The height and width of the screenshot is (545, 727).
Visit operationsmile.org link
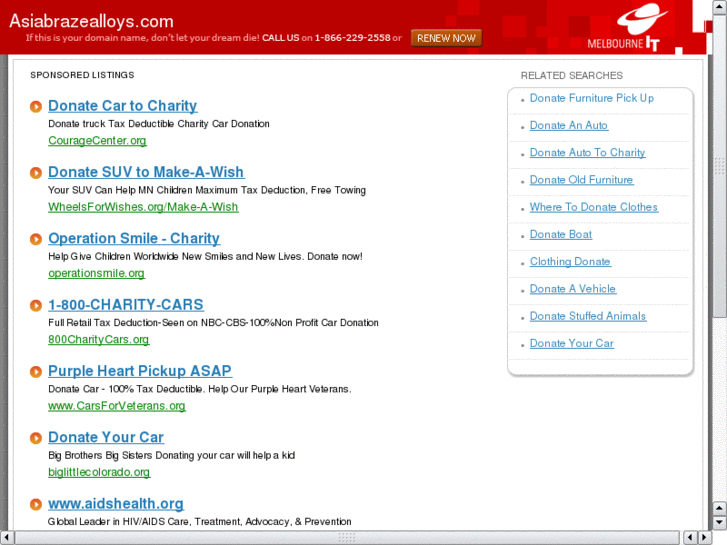tap(96, 273)
